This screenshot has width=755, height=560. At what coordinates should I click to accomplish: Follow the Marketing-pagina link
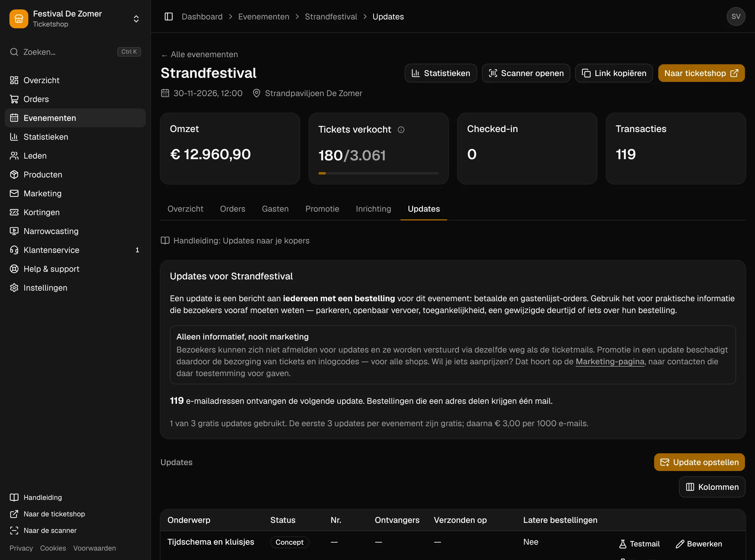coord(610,362)
